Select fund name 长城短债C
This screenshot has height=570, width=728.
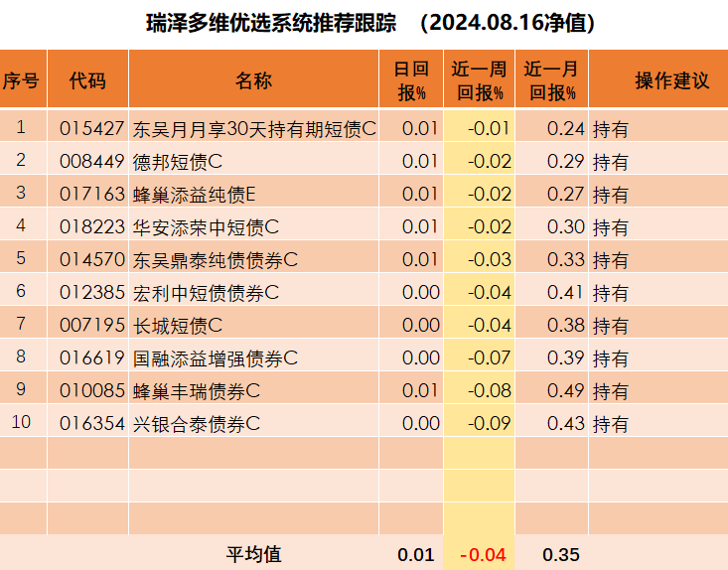point(178,326)
